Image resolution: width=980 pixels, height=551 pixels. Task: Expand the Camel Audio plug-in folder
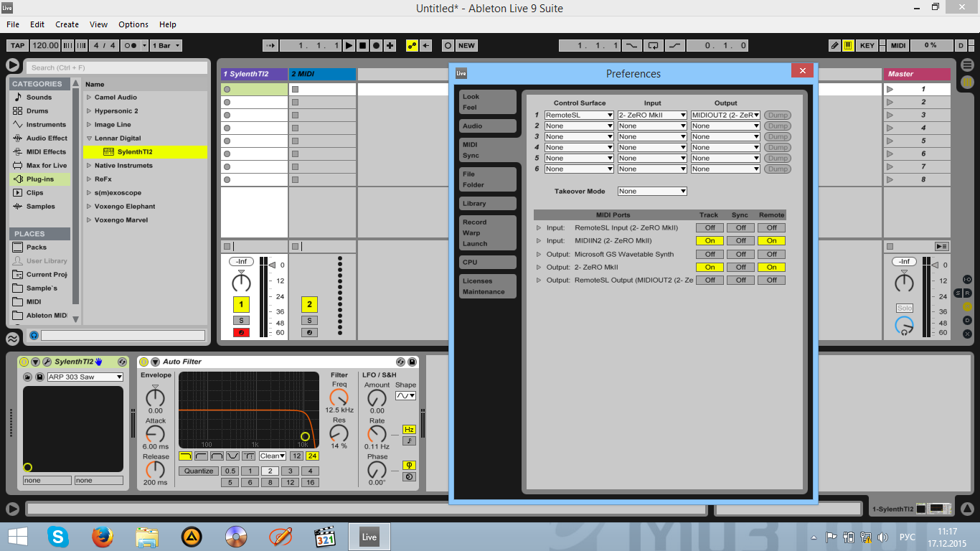tap(89, 98)
